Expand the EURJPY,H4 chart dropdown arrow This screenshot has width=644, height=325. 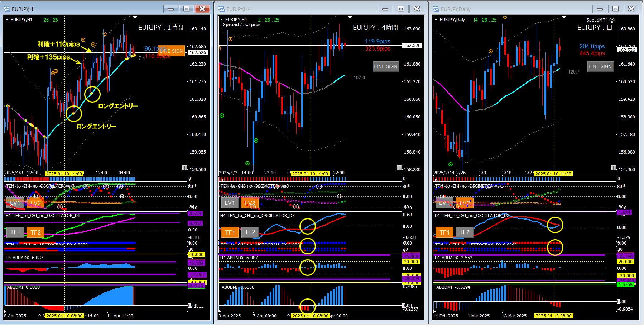coord(222,20)
